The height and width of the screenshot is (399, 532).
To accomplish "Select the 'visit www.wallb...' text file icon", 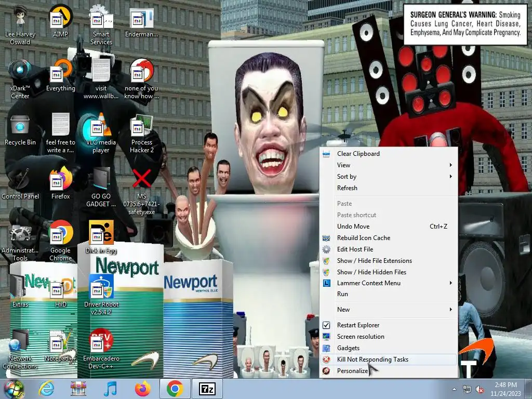I will 101,79.
